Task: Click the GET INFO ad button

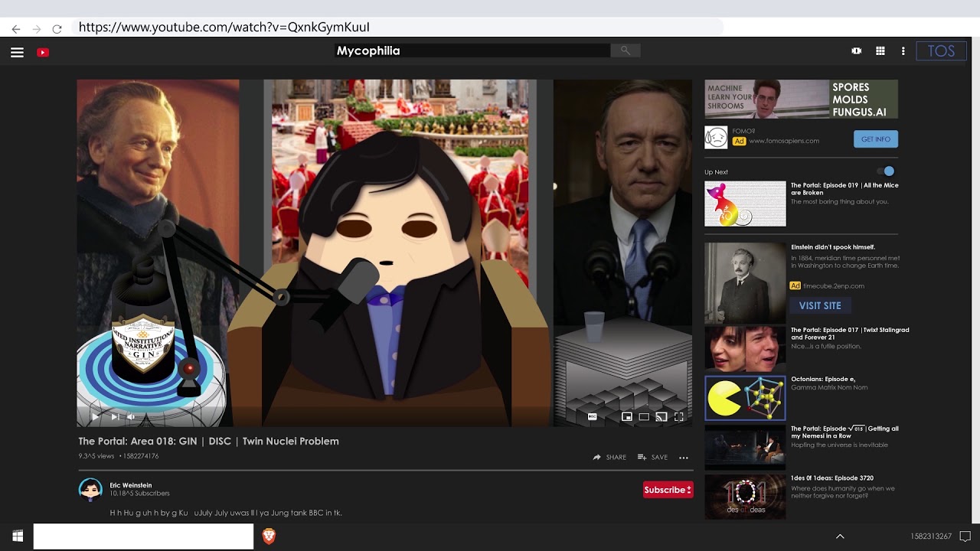Action: coord(876,139)
